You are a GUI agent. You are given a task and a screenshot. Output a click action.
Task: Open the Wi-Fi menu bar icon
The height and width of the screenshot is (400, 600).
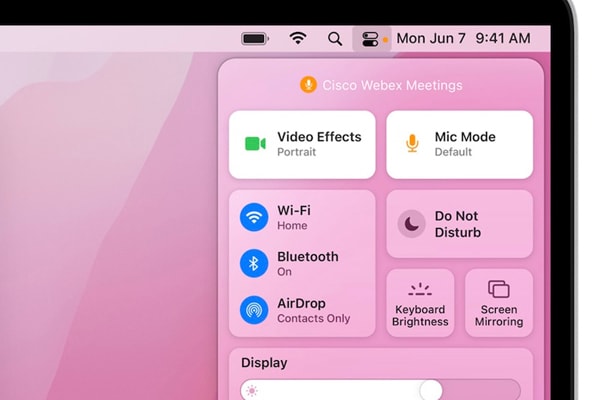[298, 38]
